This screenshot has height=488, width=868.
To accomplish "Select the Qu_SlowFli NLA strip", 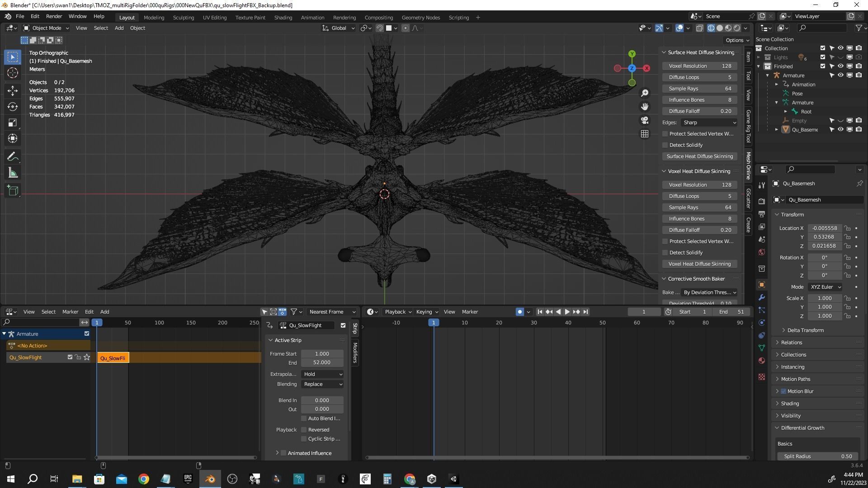I will 113,358.
